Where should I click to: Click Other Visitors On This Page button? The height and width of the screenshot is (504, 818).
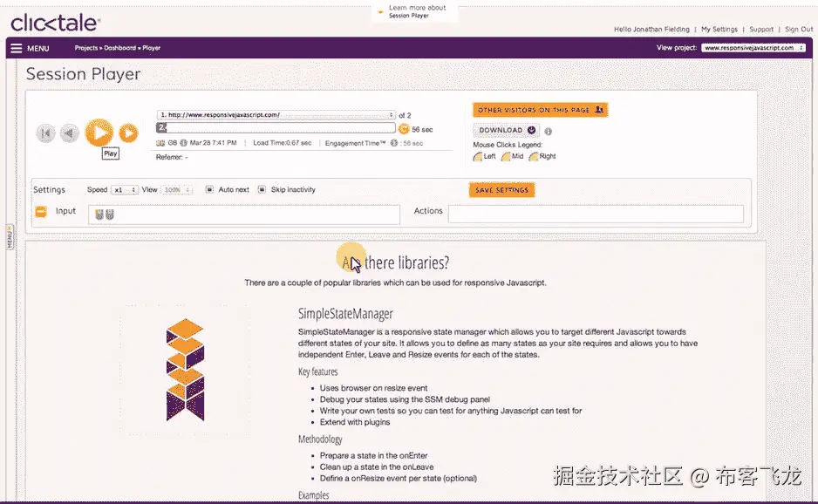[540, 110]
